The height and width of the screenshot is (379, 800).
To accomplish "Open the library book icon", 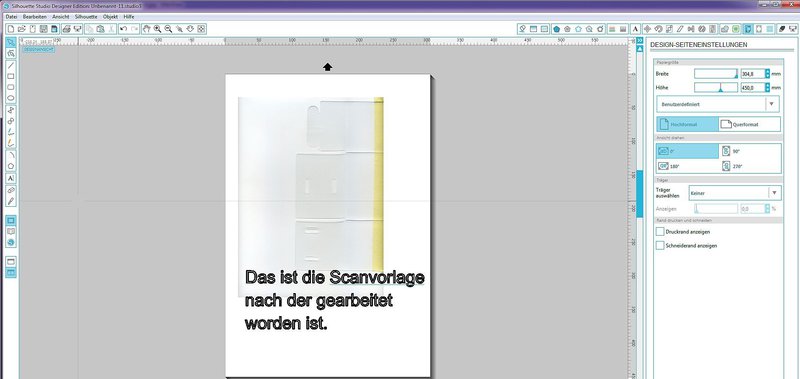I will click(x=11, y=232).
